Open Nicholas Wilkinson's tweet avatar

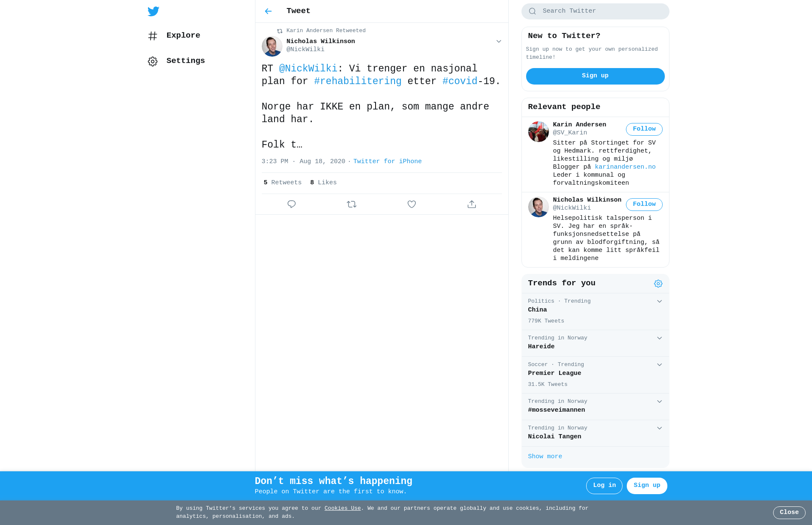[x=272, y=46]
